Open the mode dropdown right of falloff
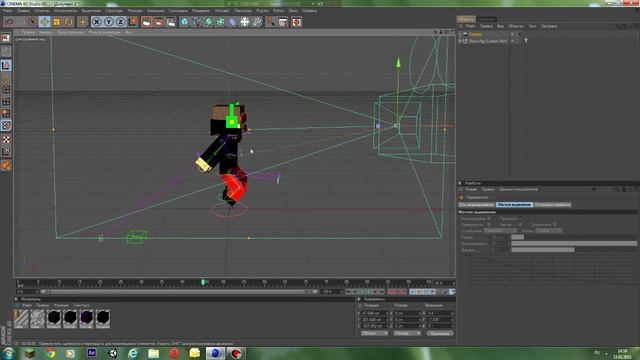This screenshot has height=360, width=640. (x=549, y=231)
